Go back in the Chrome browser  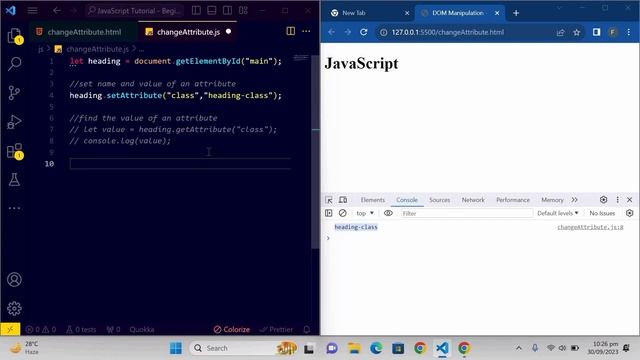tap(331, 32)
